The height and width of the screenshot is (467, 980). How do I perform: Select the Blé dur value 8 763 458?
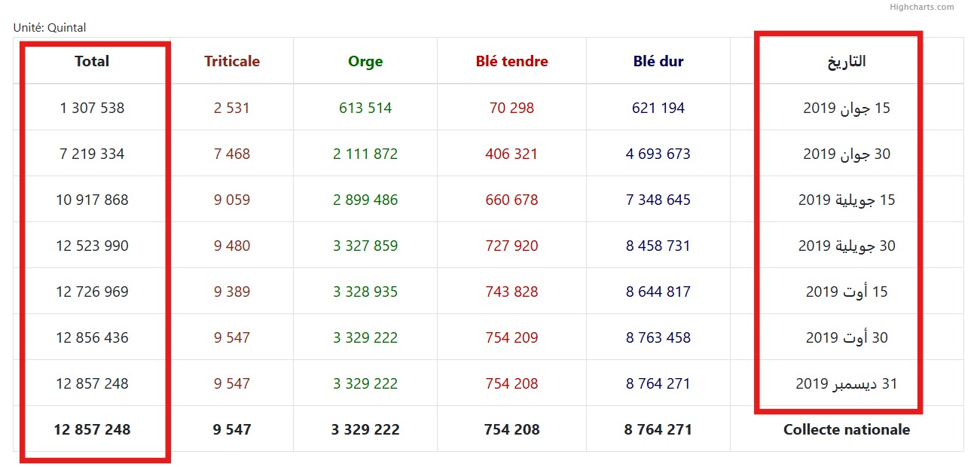658,337
